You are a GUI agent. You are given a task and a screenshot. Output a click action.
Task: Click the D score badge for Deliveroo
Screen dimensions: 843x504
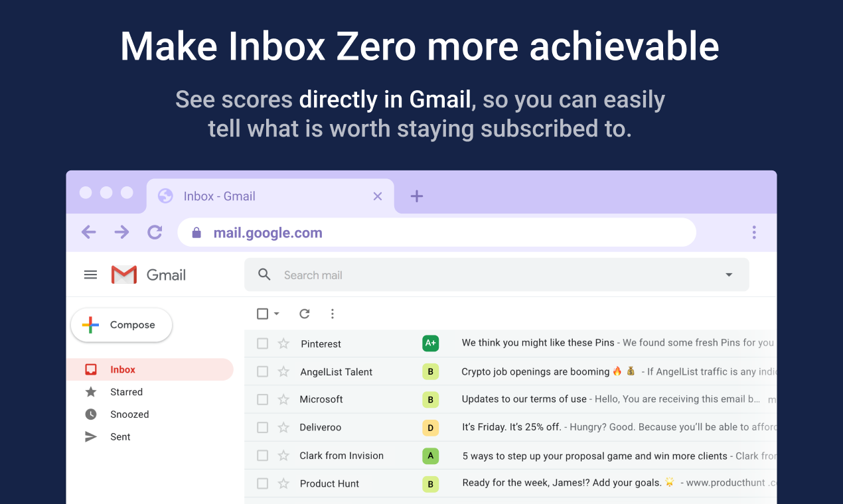(431, 428)
